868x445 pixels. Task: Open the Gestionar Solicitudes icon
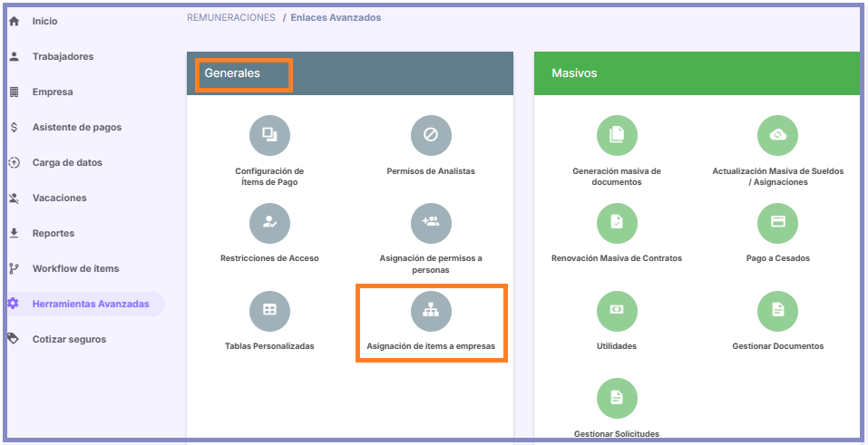pos(617,399)
